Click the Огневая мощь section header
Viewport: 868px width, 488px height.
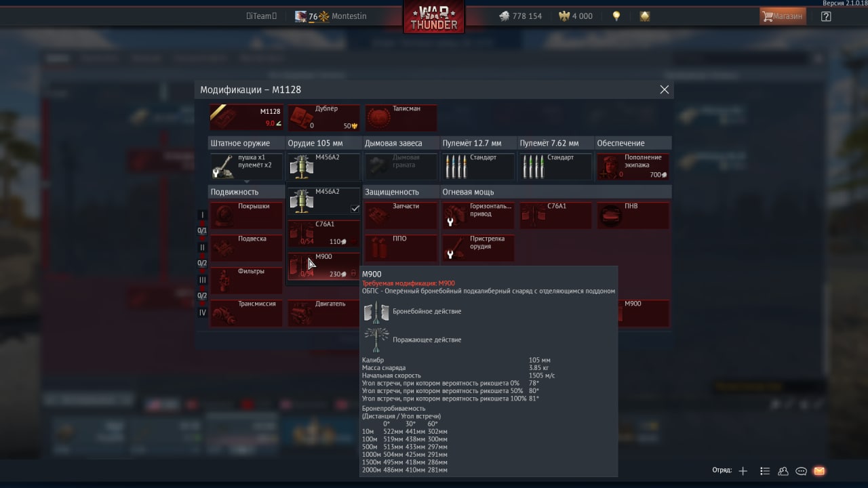click(468, 192)
